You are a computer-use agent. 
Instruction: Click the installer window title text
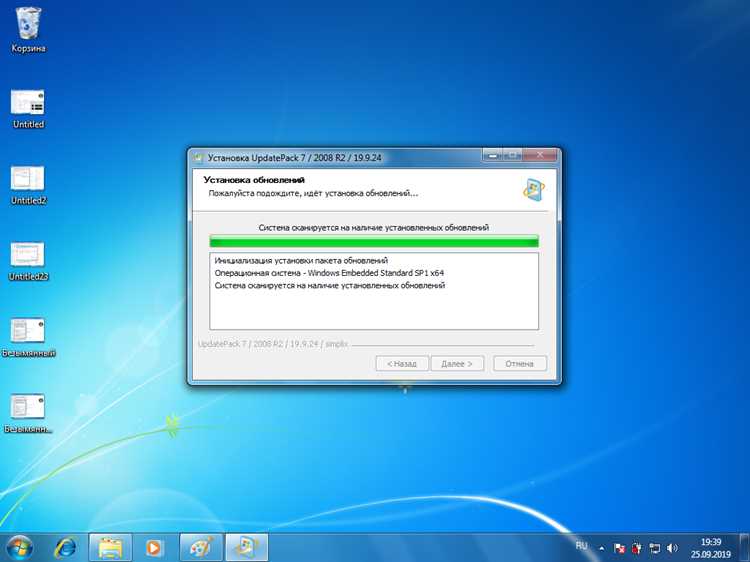click(x=295, y=157)
